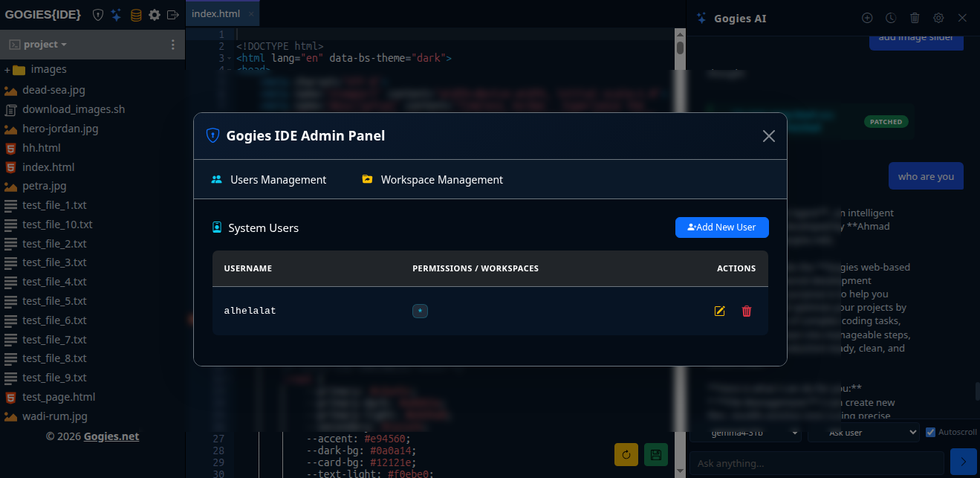Click the 'add image slider' chat message
This screenshot has width=980, height=478.
click(x=916, y=39)
